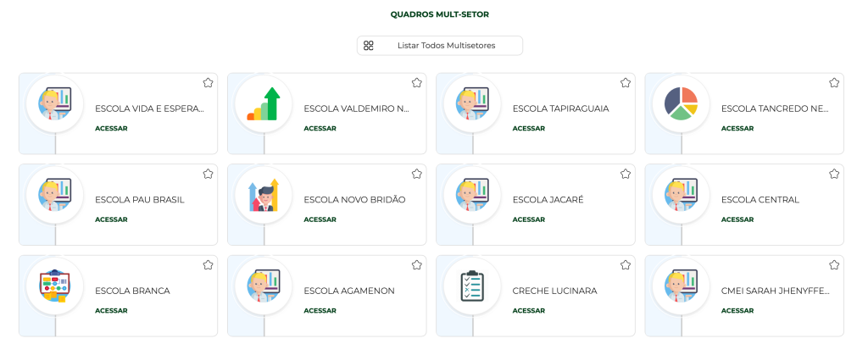Click the businessman growth icon for Escola Novo Bridão
868x344 pixels.
coord(264,196)
